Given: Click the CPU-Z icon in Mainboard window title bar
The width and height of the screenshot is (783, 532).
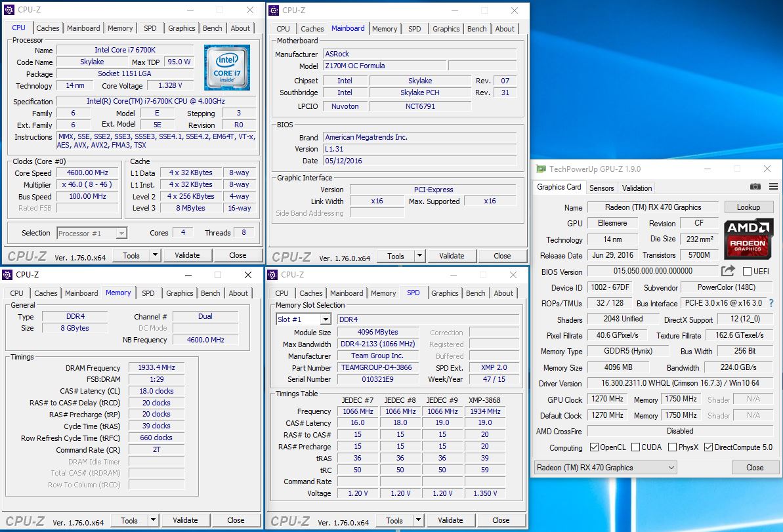Looking at the screenshot, I should tap(273, 10).
